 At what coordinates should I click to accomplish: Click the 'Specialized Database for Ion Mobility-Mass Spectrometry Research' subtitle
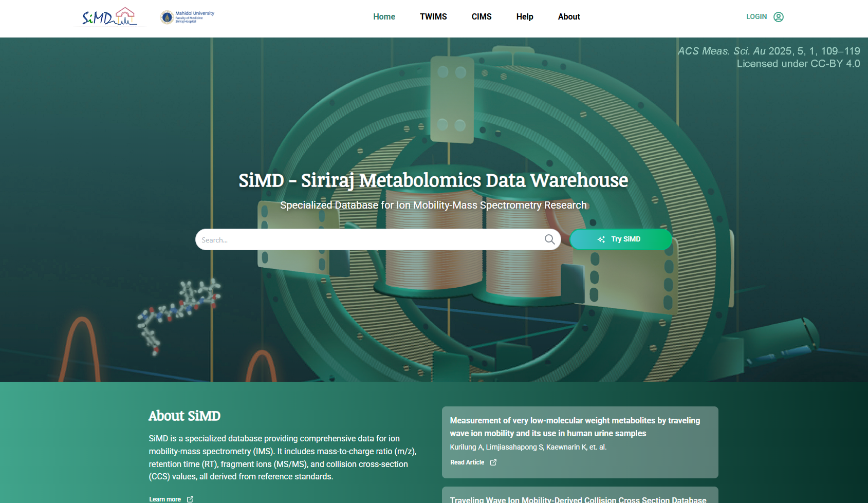pos(433,205)
